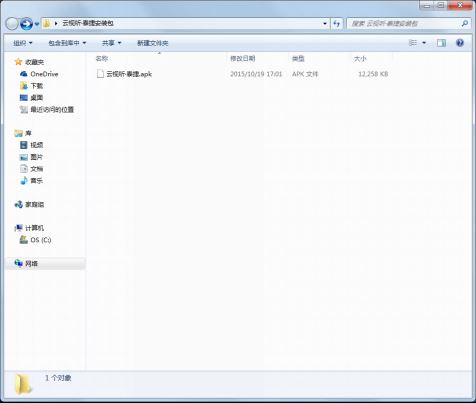The height and width of the screenshot is (403, 476).
Task: Open the Documents (文档) library
Action: click(37, 169)
